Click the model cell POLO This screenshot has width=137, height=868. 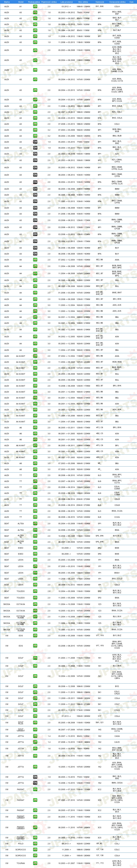point(20,843)
